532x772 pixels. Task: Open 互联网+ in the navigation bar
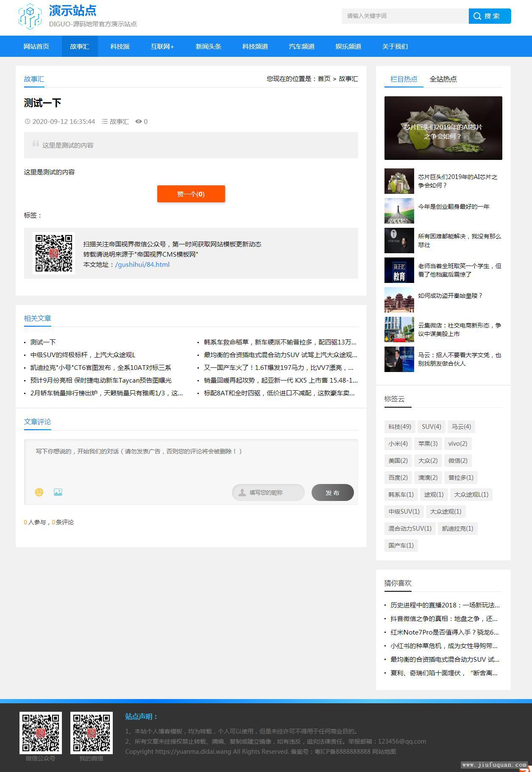[x=162, y=46]
